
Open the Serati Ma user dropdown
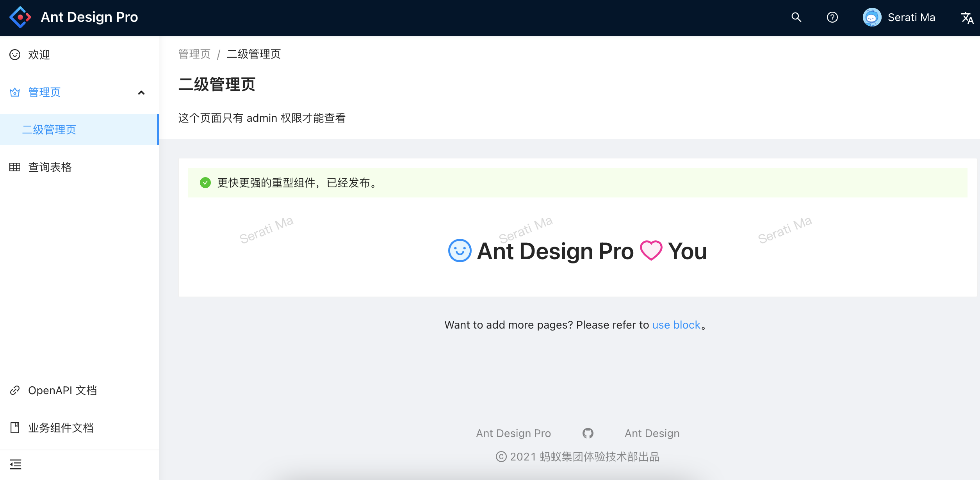pos(911,17)
